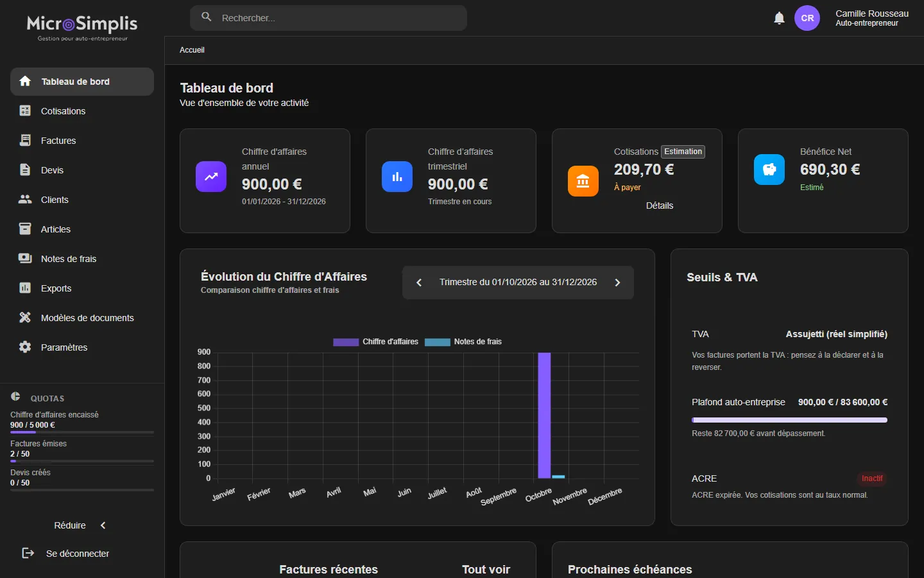The image size is (924, 578).
Task: Click the Modèles de documents tools icon
Action: tap(25, 318)
